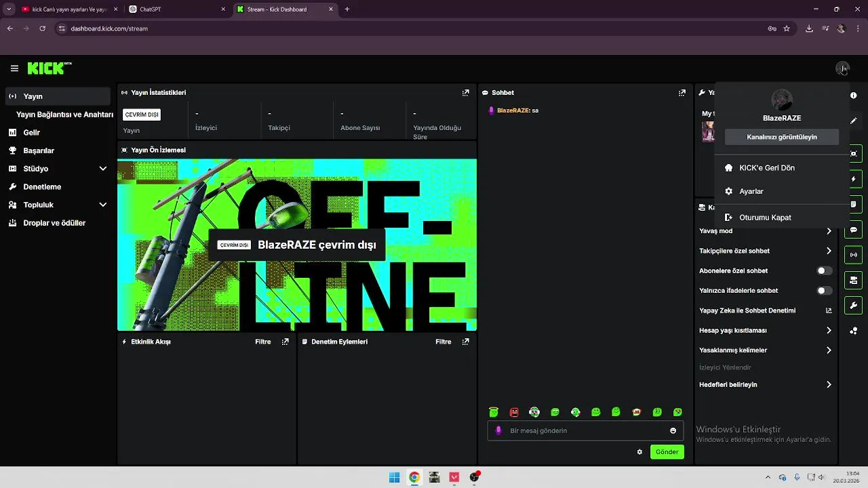Click the broadcast signal icon in right sidebar
Screen dimensions: 868x488
854,255
